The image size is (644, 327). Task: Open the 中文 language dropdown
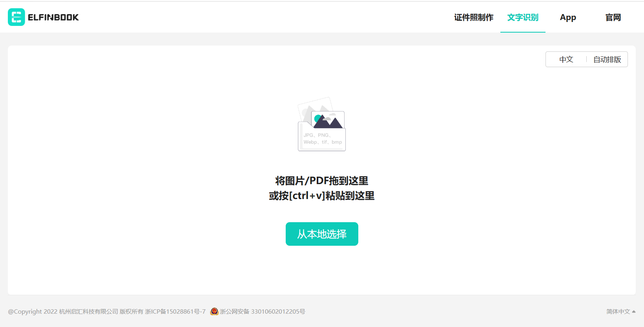(566, 59)
